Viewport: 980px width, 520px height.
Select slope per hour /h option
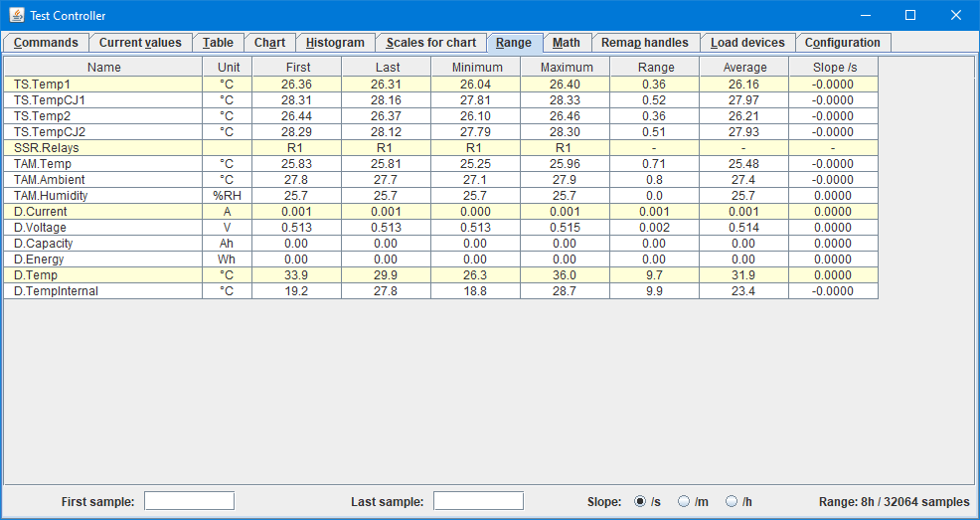pos(732,501)
